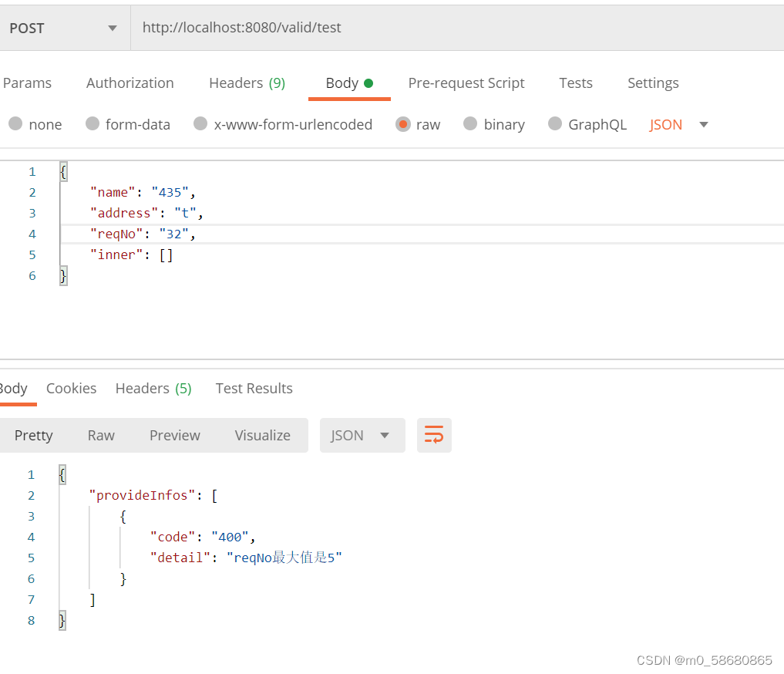Select the raw body radio button
The width and height of the screenshot is (784, 674).
point(403,124)
